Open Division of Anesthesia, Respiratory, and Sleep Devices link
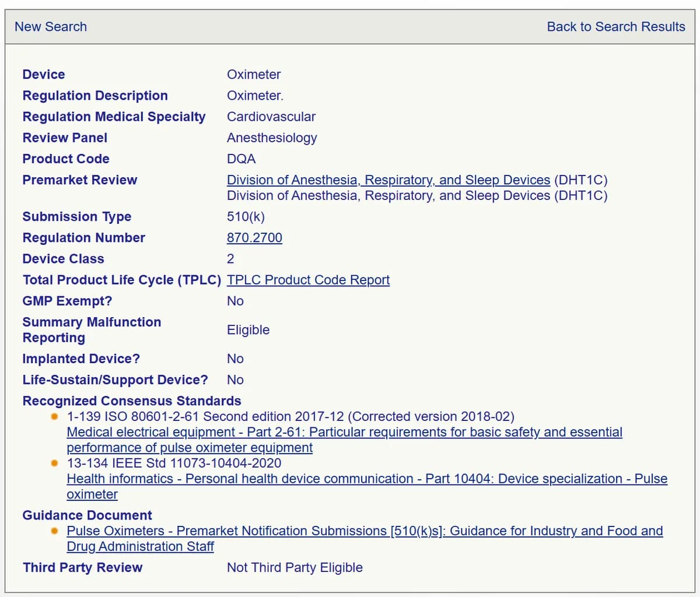Image resolution: width=700 pixels, height=597 pixels. (388, 180)
